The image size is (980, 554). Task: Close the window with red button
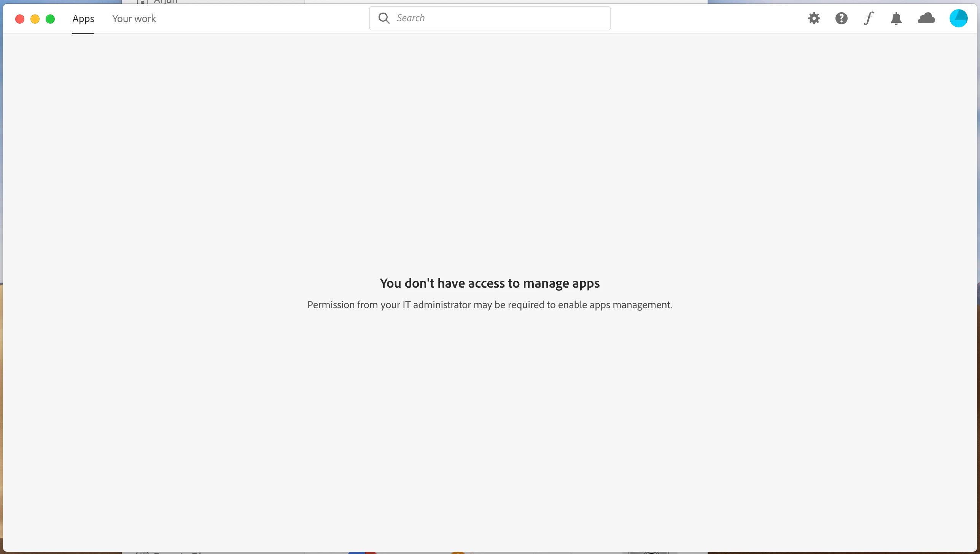[20, 19]
